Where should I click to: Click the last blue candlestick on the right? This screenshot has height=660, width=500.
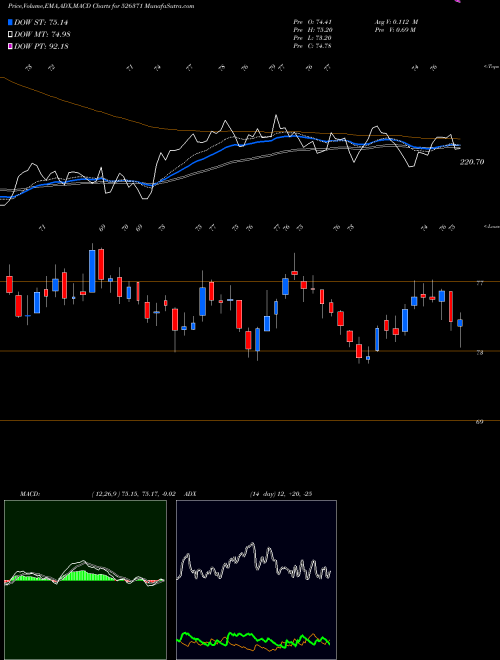tap(460, 323)
